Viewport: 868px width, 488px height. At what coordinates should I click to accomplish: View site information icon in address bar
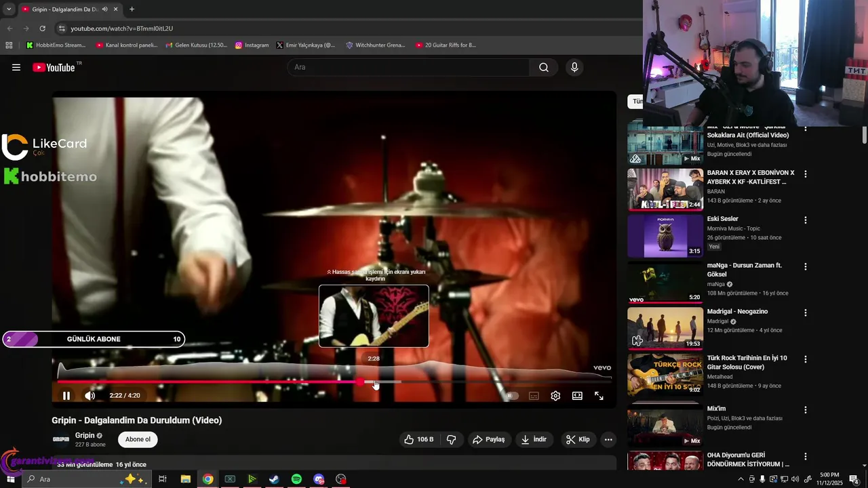coord(62,28)
